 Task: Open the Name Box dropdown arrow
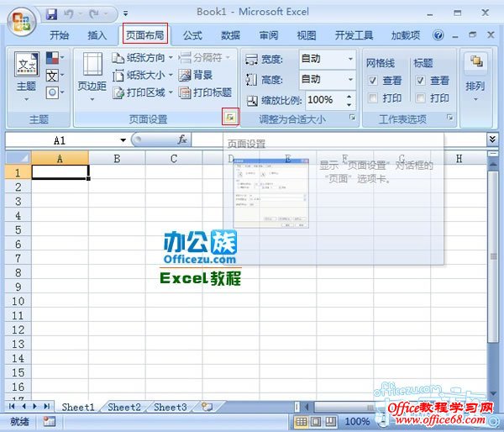coord(123,140)
